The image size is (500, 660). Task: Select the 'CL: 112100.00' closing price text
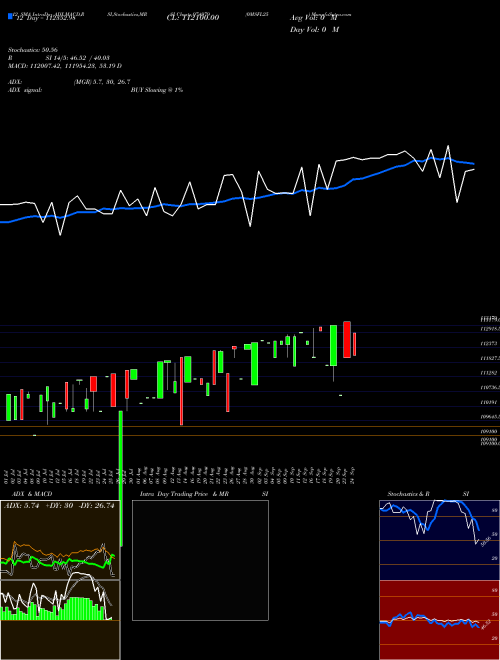[x=193, y=18]
